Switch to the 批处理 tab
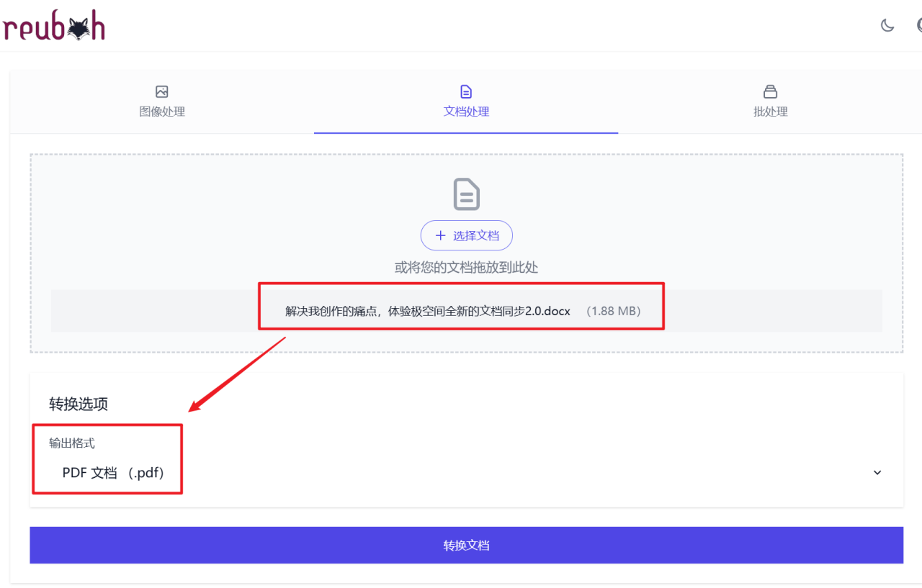 [770, 101]
